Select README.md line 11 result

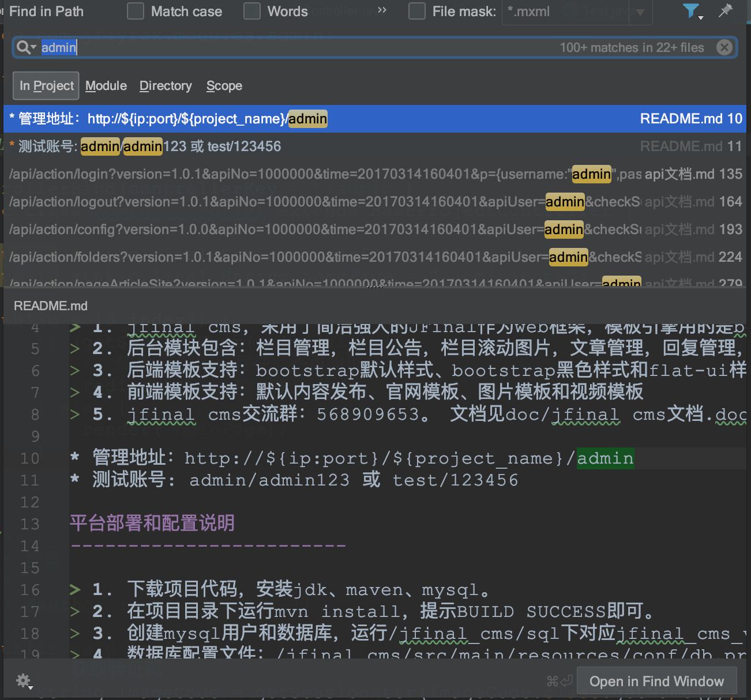[375, 146]
